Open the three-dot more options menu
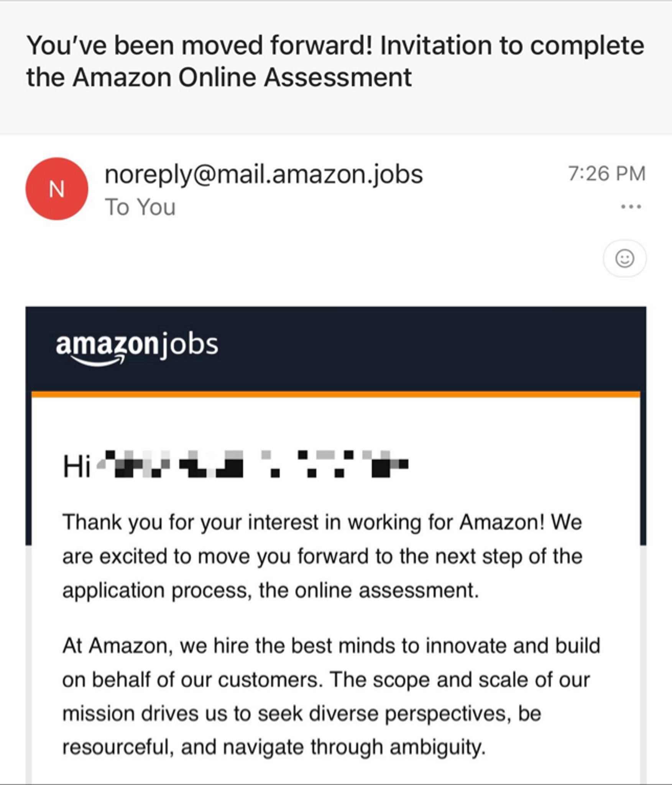This screenshot has width=672, height=785. [x=631, y=207]
